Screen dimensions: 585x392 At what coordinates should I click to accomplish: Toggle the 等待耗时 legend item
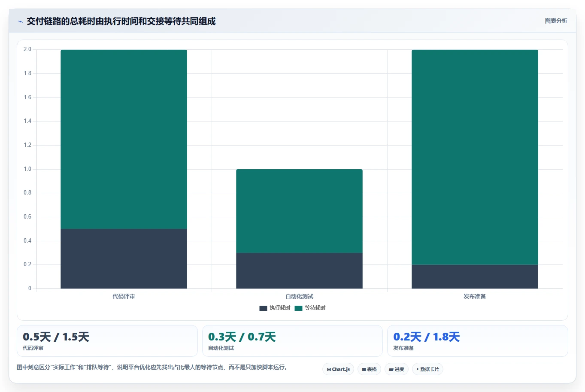click(x=310, y=308)
